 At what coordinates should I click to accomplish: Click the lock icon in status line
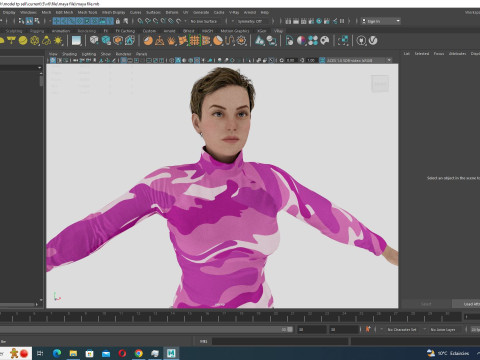[118, 21]
